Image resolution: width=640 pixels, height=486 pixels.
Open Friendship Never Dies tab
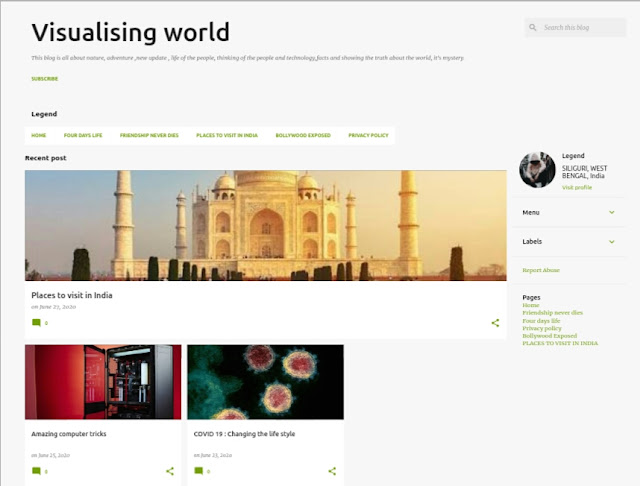click(149, 135)
